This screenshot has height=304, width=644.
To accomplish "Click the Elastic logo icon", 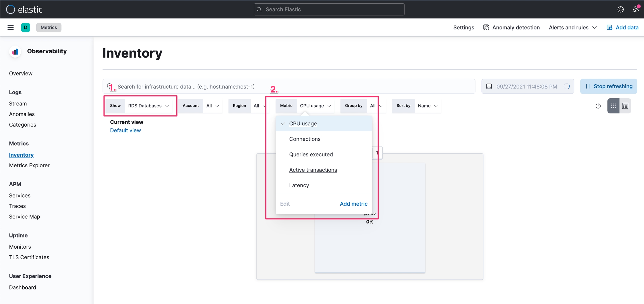I will click(10, 9).
